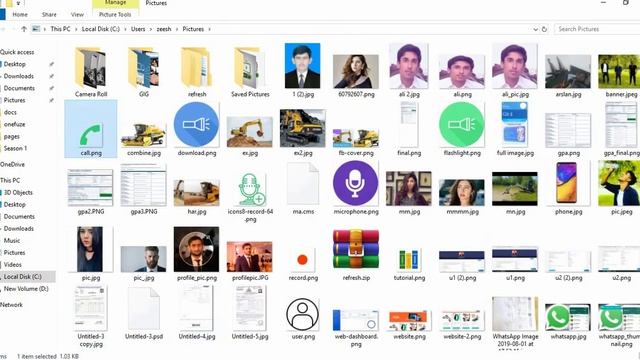Select the Untitled-3.psd file
The width and height of the screenshot is (640, 360).
[x=144, y=313]
